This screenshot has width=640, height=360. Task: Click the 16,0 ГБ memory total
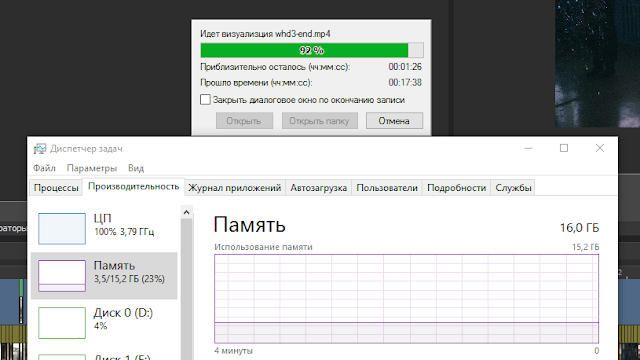click(x=579, y=228)
